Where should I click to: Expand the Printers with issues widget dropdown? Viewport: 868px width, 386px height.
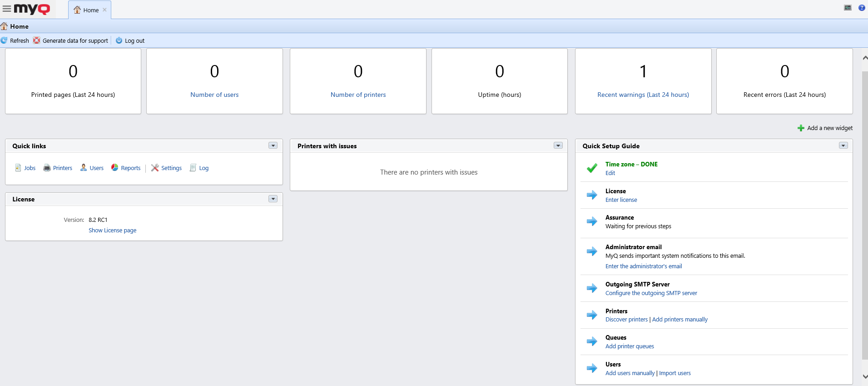point(558,145)
